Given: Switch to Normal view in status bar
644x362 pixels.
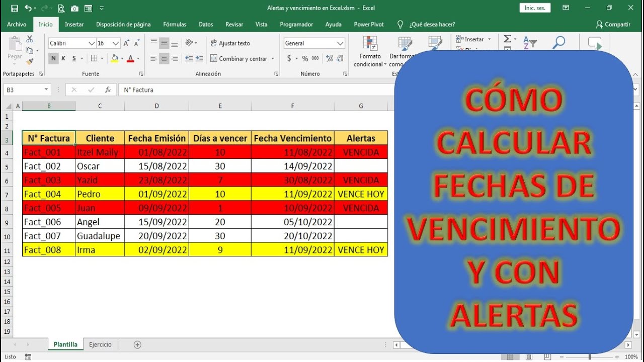Looking at the screenshot, I should 510,357.
